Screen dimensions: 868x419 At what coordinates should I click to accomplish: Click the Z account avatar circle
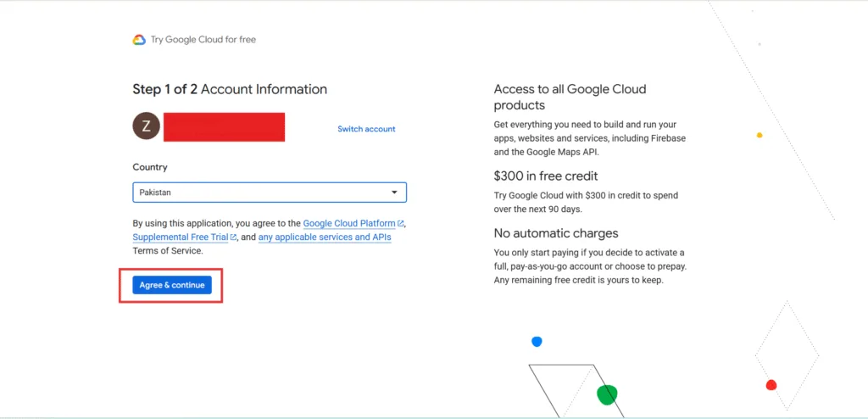(x=146, y=126)
